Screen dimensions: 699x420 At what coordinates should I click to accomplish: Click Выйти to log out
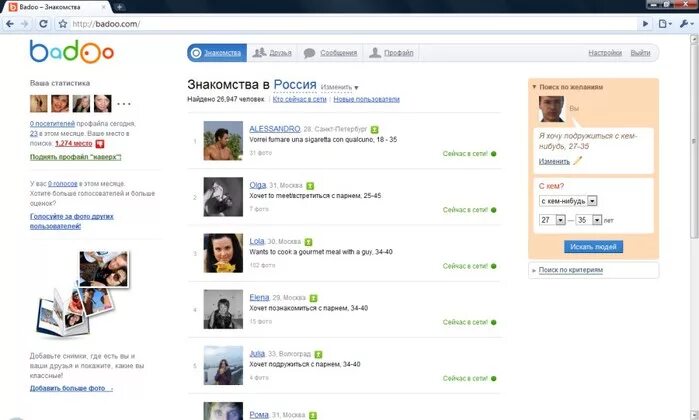[x=640, y=53]
